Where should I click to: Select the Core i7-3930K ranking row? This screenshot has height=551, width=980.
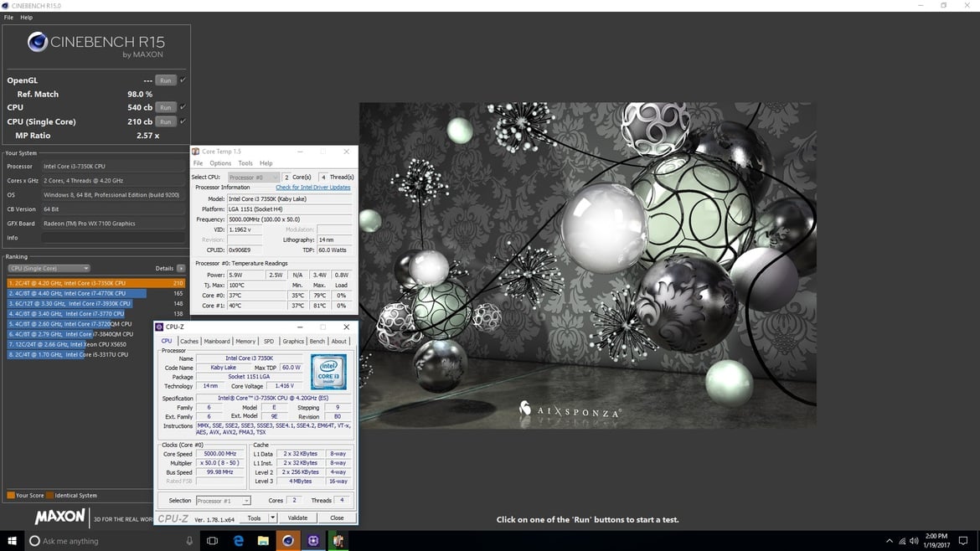96,304
